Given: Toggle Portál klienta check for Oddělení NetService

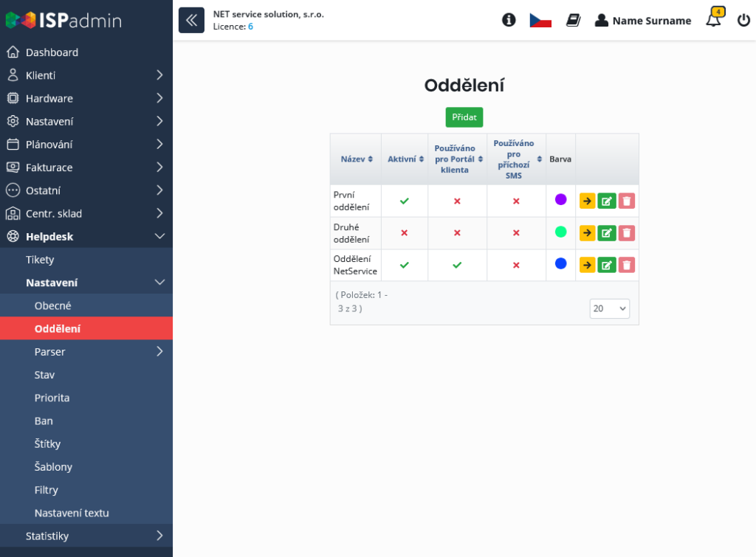Looking at the screenshot, I should 457,265.
